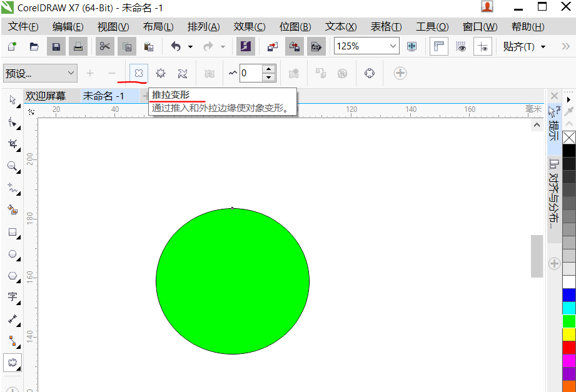Expand the 贴齐 snap-to dropdown

[543, 47]
